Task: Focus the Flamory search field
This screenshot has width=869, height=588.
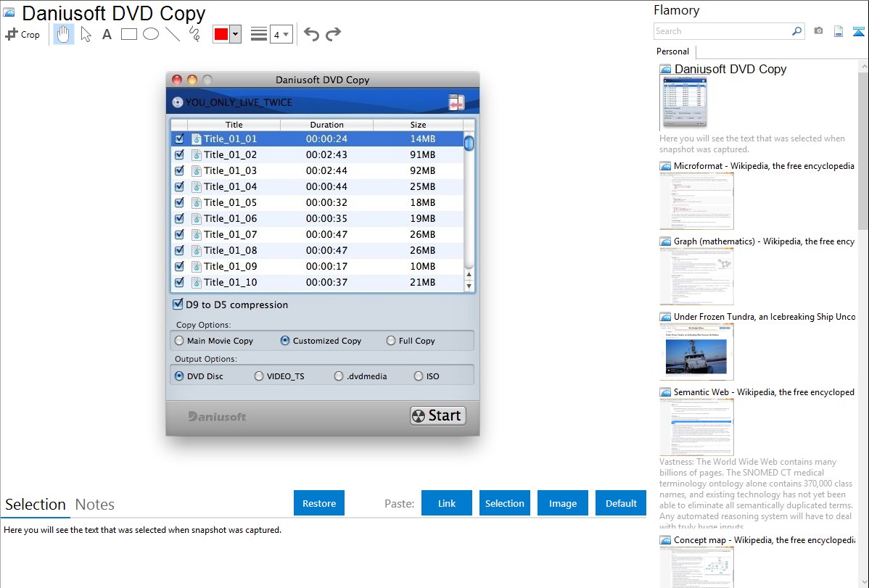Action: pos(722,31)
